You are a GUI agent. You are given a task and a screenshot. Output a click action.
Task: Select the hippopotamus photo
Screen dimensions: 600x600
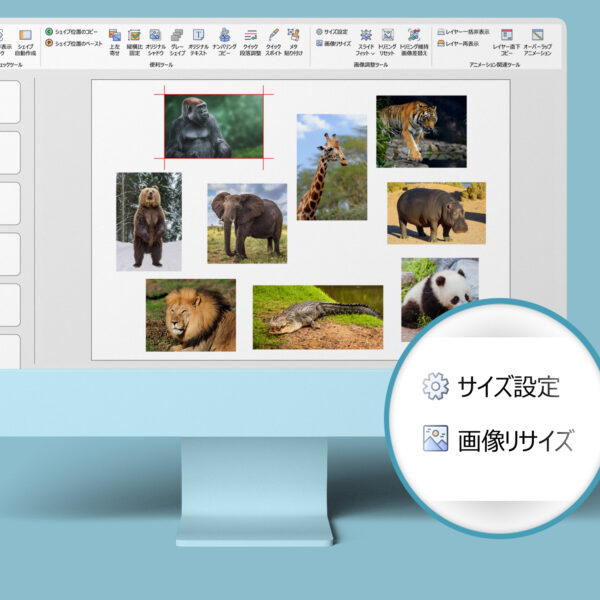tap(437, 213)
